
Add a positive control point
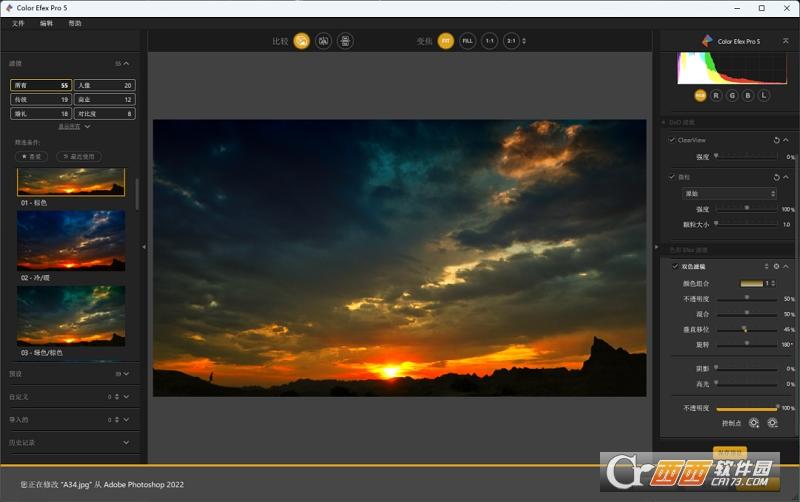754,423
